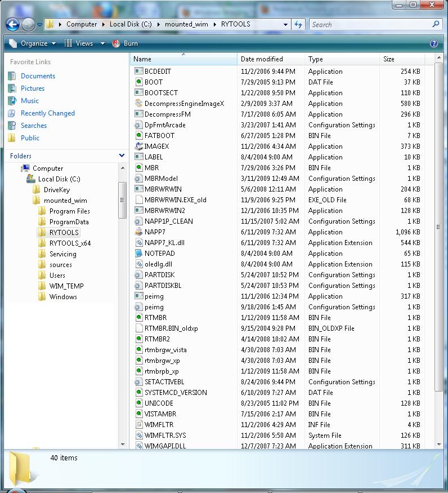
Task: Select the RTMBR.BIN_oldxp file name
Action: coord(171,328)
